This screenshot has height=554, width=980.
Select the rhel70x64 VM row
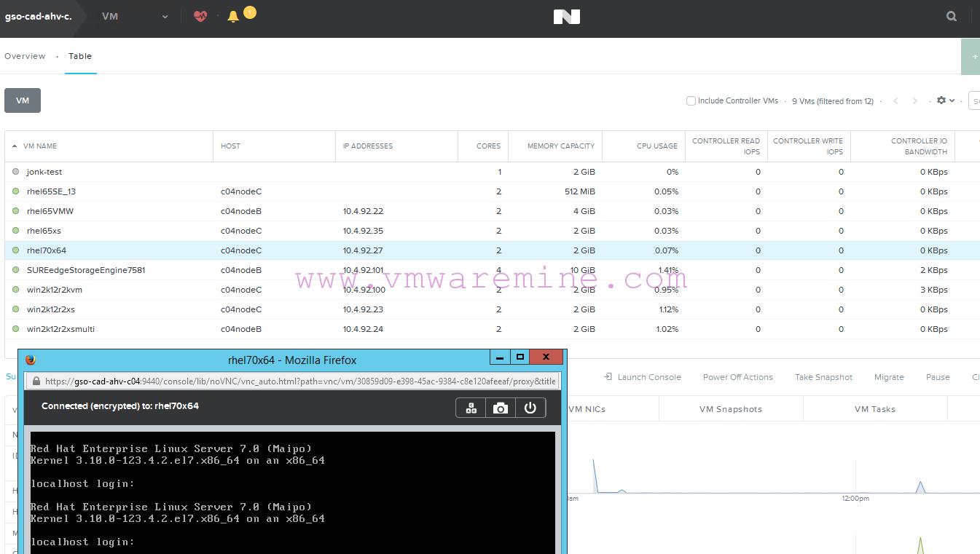[492, 250]
